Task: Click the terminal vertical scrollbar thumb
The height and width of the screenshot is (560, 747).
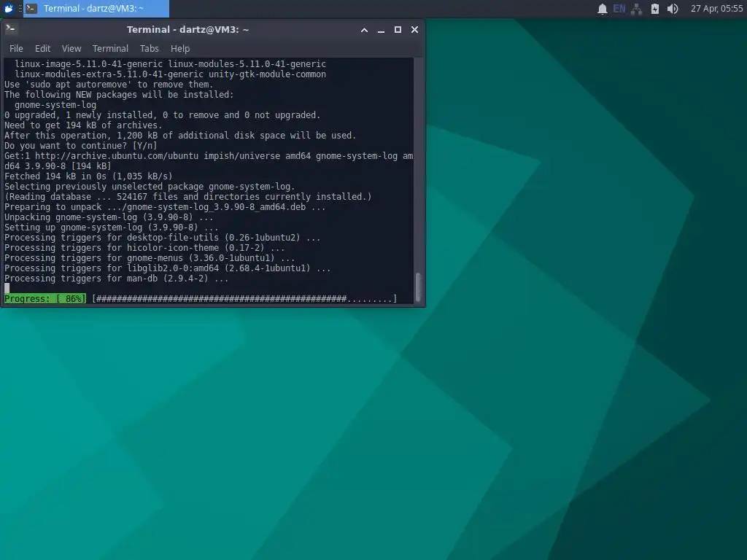Action: click(418, 287)
